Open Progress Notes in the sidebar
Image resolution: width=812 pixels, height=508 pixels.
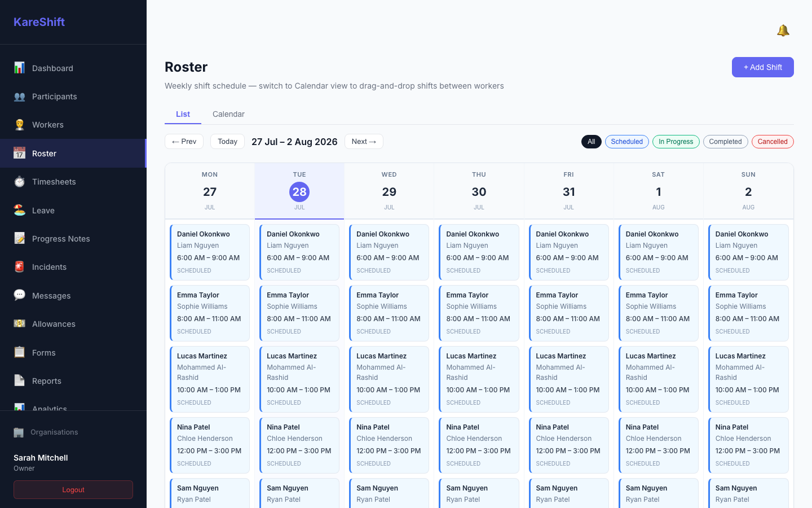tap(73, 239)
